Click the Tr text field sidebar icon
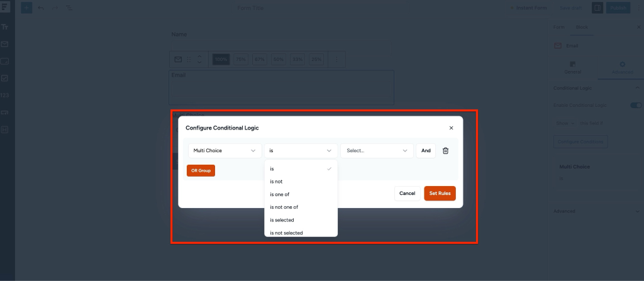The height and width of the screenshot is (281, 644). [4, 27]
